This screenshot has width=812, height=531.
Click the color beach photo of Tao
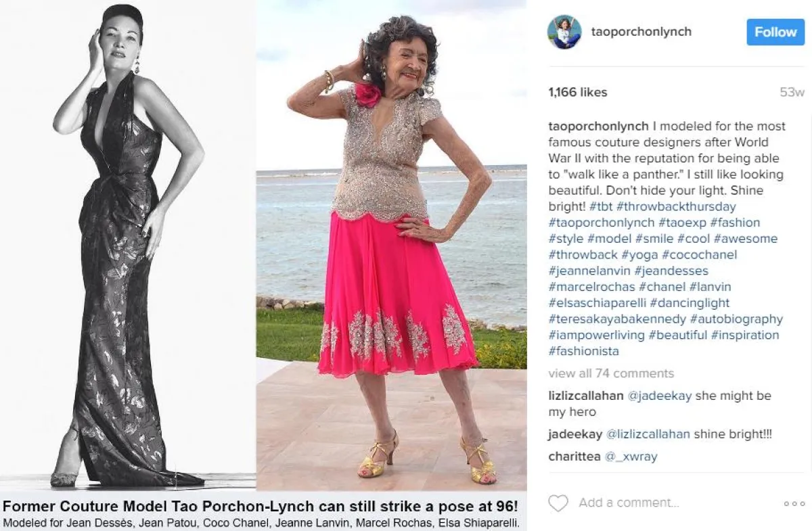(x=391, y=246)
